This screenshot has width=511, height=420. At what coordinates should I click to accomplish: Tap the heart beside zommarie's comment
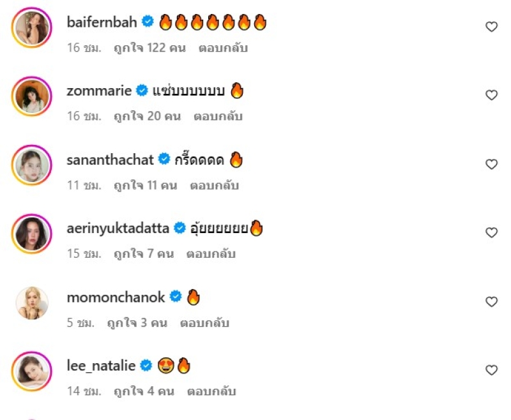[x=491, y=95]
